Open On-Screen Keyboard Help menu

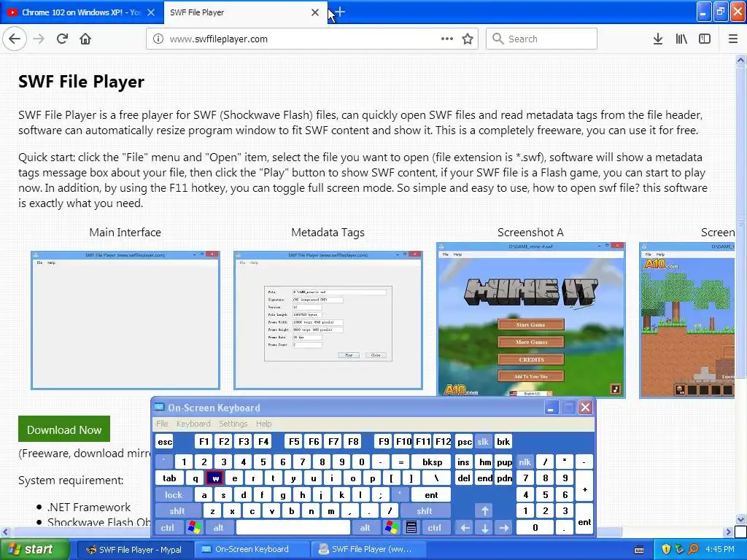point(263,424)
